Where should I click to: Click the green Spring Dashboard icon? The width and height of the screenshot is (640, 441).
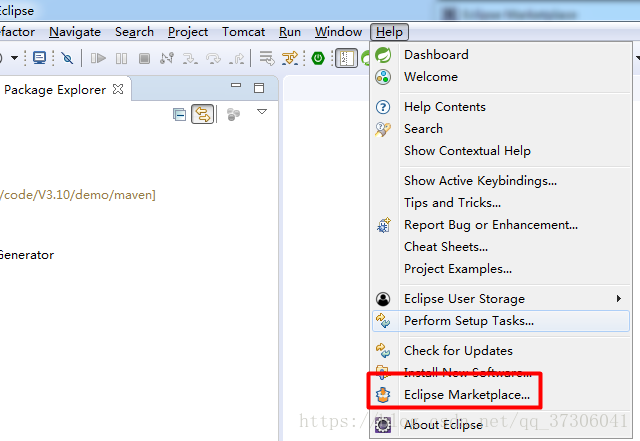383,55
